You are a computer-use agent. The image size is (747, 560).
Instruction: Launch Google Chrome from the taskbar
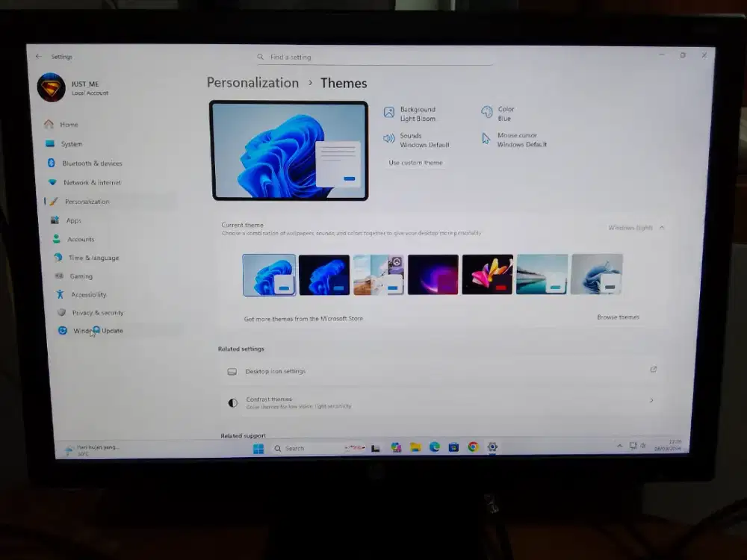pyautogui.click(x=473, y=447)
